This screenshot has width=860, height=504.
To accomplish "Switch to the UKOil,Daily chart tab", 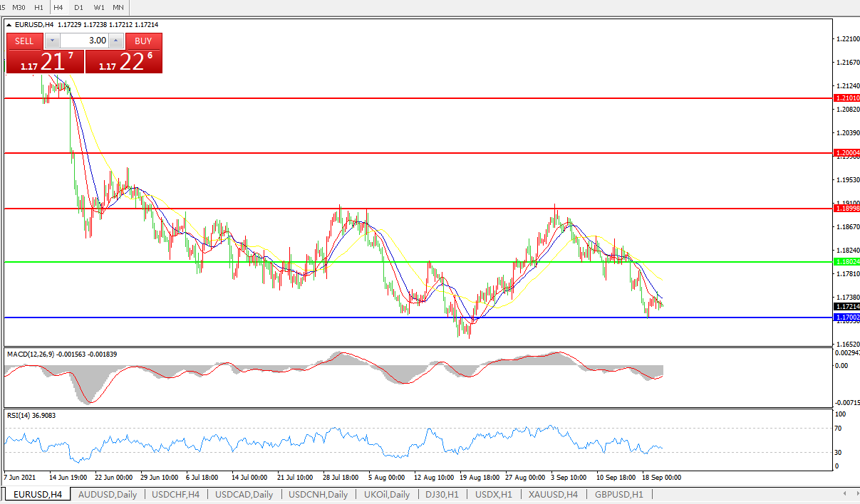I will [x=387, y=494].
